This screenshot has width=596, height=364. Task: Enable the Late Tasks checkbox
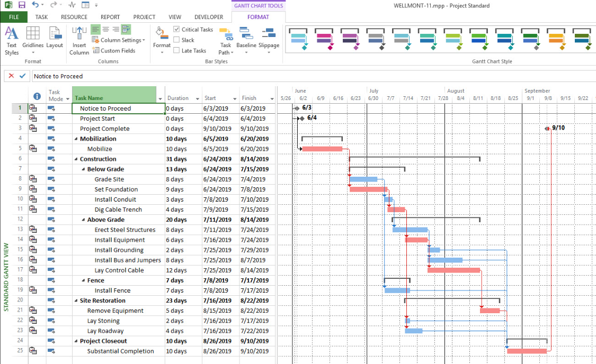coord(176,50)
